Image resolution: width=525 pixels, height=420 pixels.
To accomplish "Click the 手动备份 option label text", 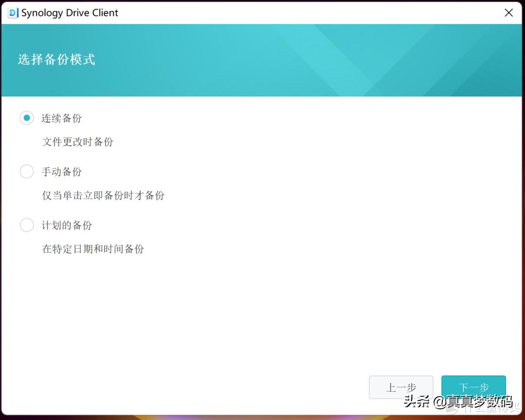I will point(61,171).
